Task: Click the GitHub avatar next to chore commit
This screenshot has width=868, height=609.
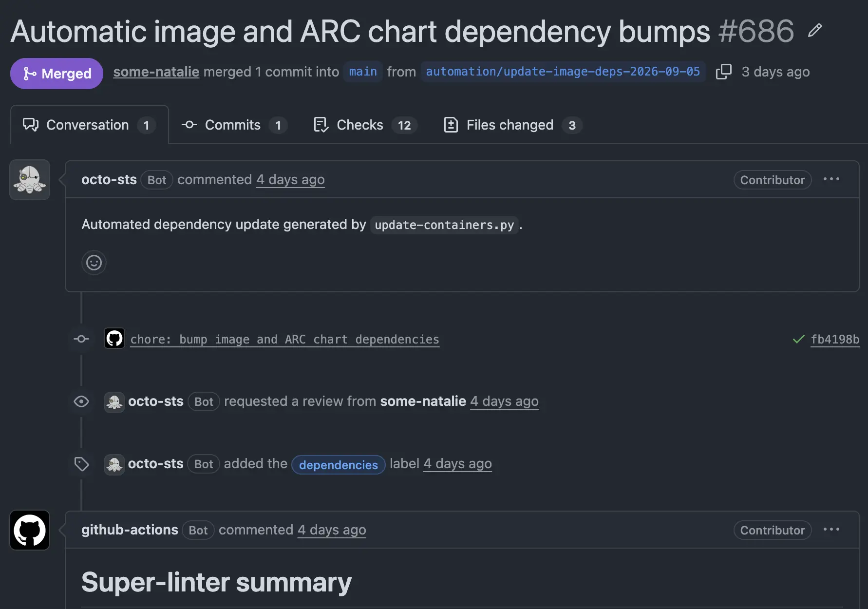Action: point(114,339)
